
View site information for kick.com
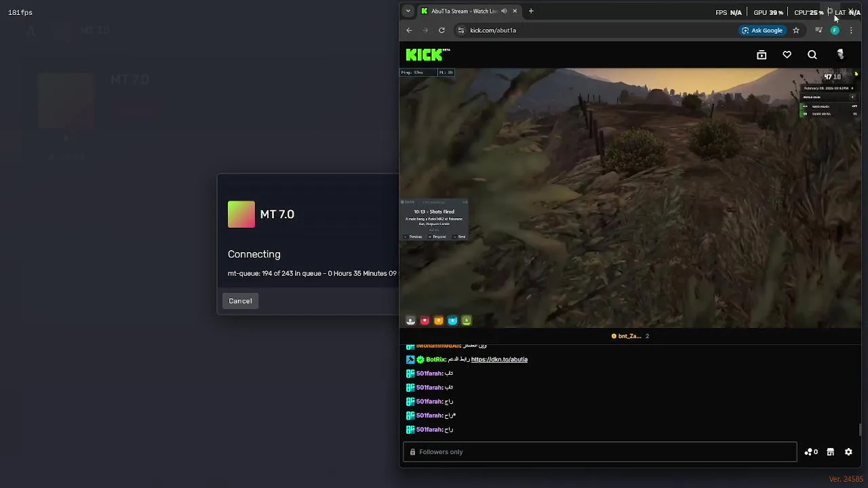click(461, 30)
